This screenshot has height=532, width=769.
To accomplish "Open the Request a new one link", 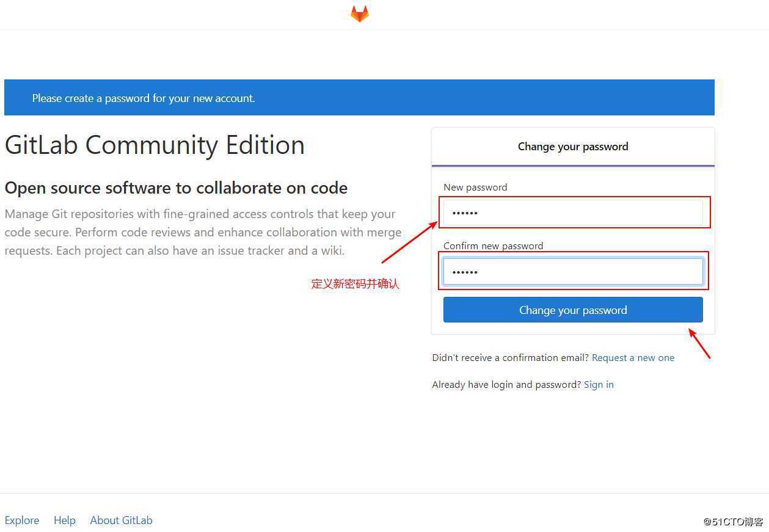I will pyautogui.click(x=633, y=358).
